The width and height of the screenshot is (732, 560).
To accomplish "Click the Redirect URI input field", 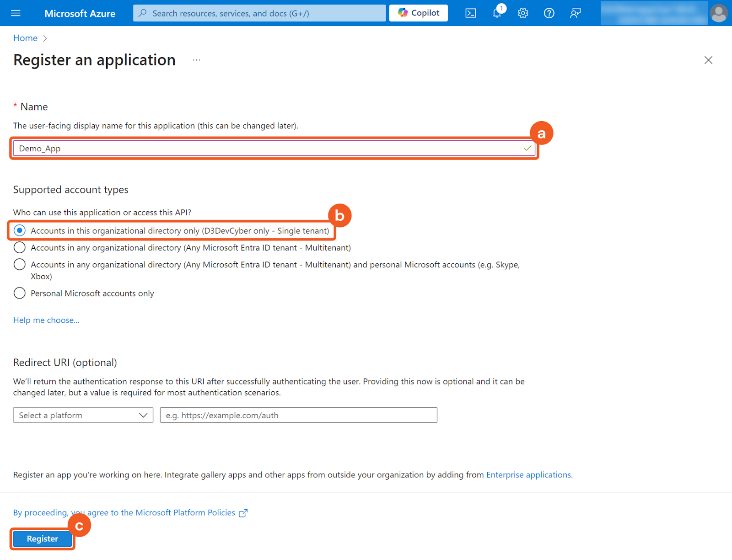I will pyautogui.click(x=298, y=415).
